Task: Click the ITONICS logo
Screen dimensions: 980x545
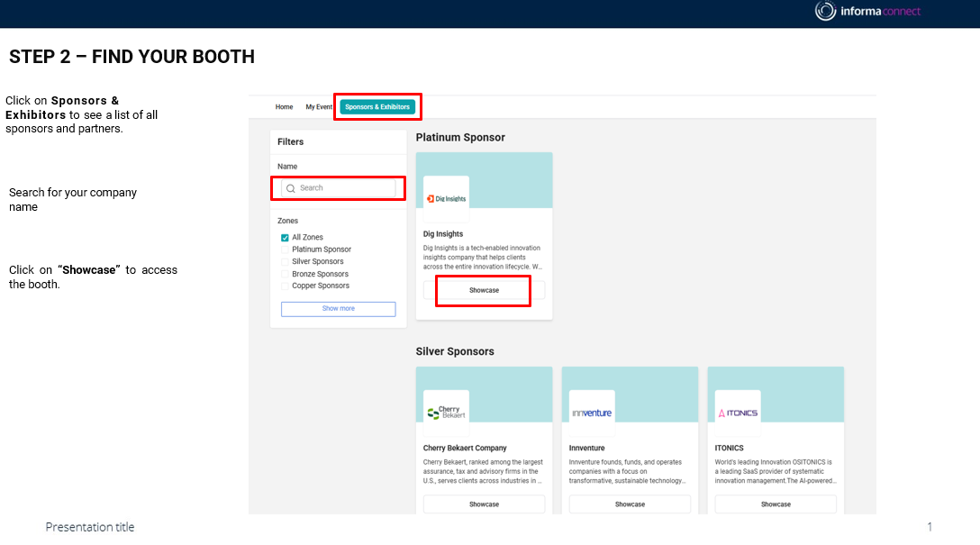Action: pos(738,413)
